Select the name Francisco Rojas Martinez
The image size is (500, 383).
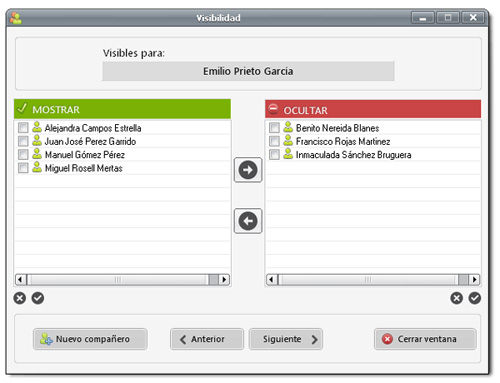click(x=343, y=141)
